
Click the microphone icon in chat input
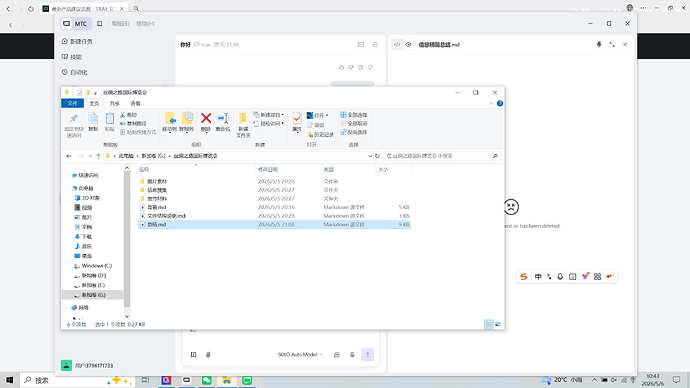[352, 355]
